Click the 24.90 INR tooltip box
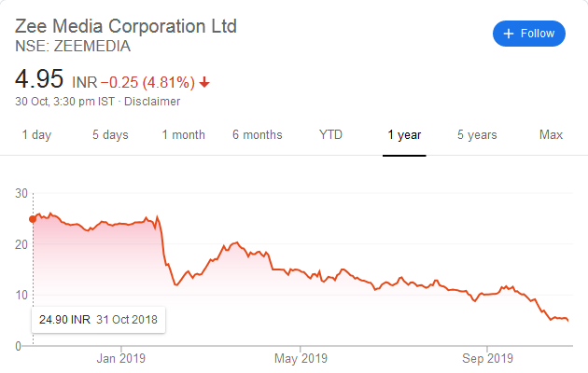 point(98,319)
